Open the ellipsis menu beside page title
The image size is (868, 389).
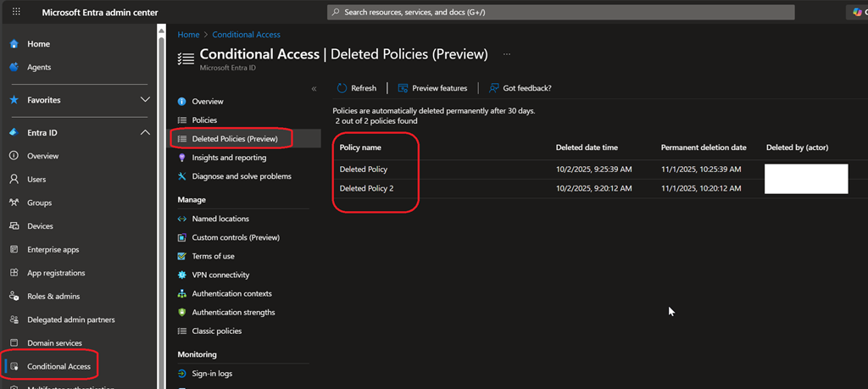[x=507, y=54]
